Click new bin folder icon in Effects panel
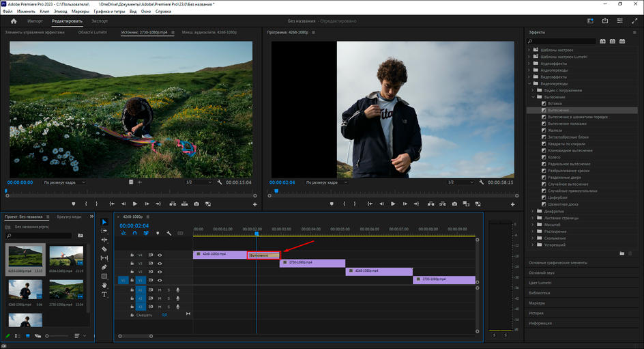The height and width of the screenshot is (349, 644). click(621, 253)
